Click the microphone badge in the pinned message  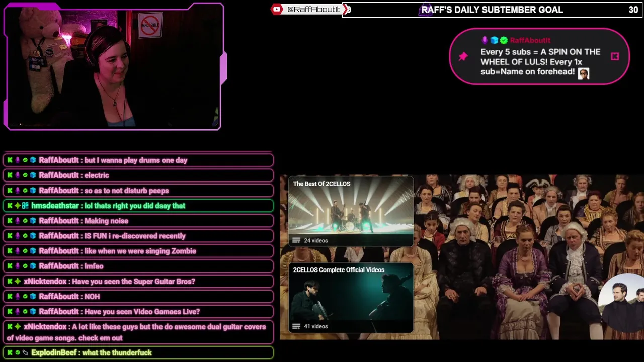click(x=485, y=40)
